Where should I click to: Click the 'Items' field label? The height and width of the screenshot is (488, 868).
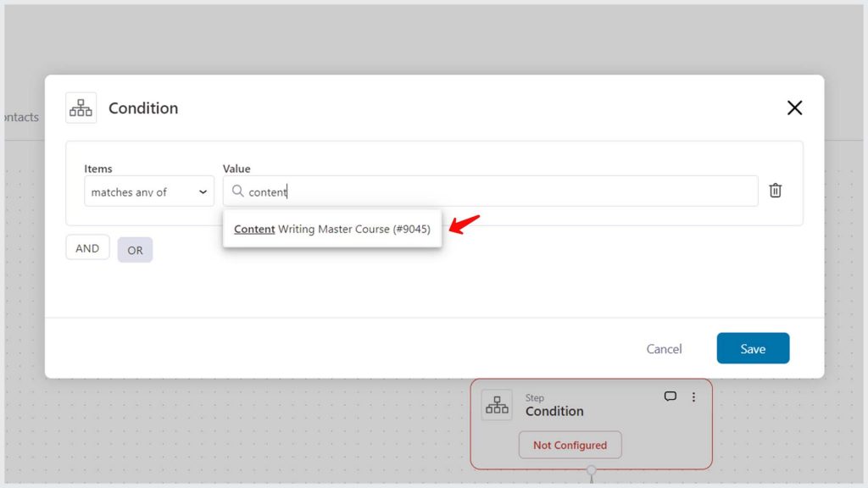pyautogui.click(x=98, y=169)
